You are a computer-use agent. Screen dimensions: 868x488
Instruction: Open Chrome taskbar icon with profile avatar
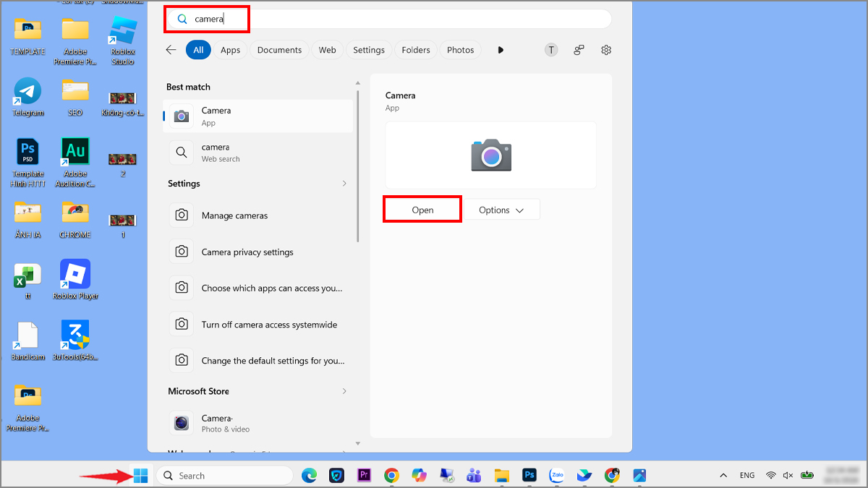[612, 475]
